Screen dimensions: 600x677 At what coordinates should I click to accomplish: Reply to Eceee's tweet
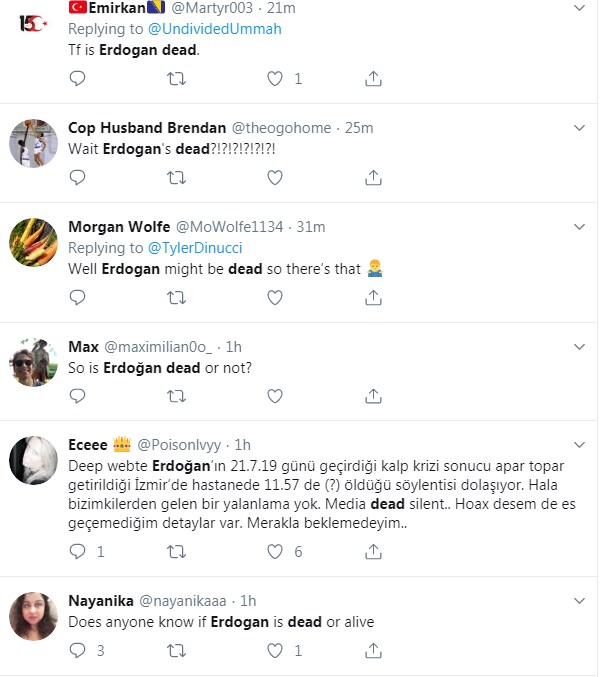(x=79, y=551)
